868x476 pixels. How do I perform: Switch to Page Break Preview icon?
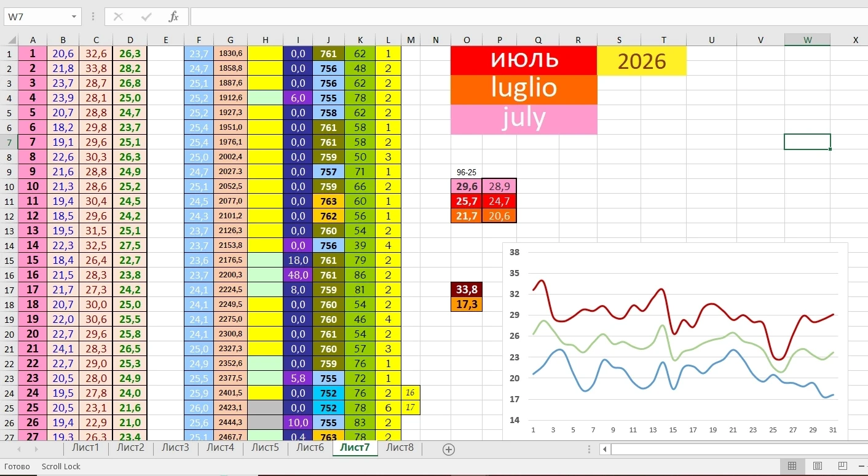(842, 466)
